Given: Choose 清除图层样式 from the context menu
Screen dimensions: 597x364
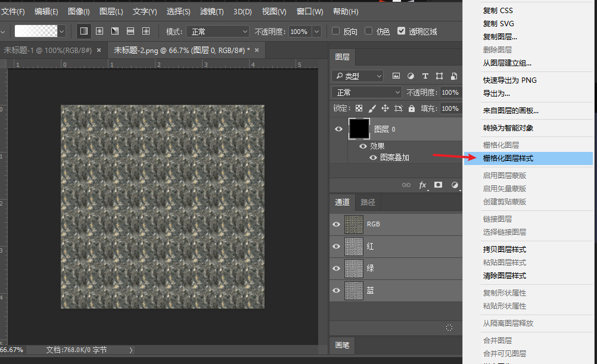Looking at the screenshot, I should (528, 276).
